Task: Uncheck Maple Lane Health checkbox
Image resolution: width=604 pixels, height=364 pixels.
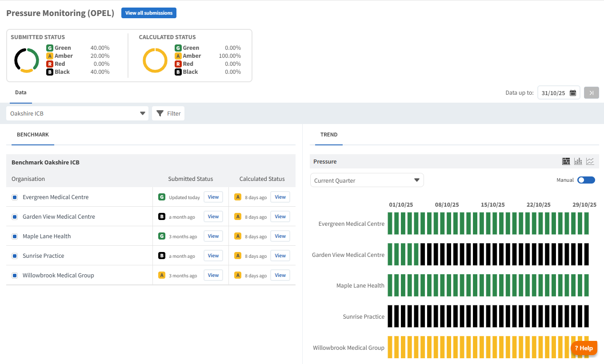Action: (15, 236)
